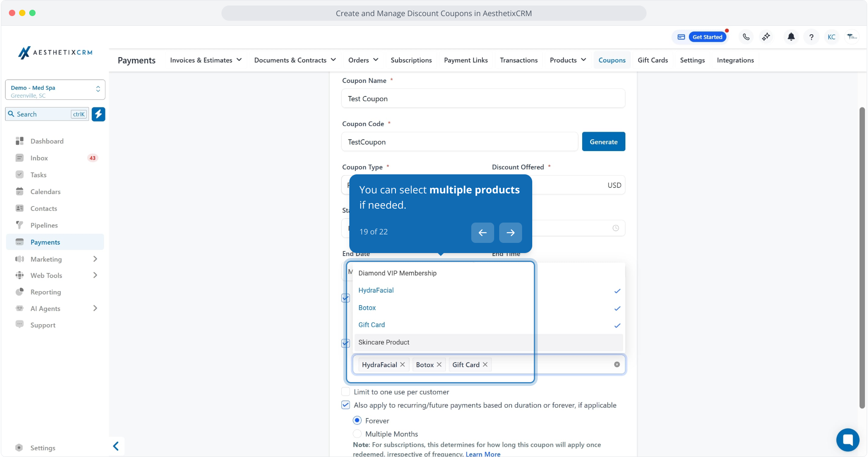Image resolution: width=868 pixels, height=457 pixels.
Task: Click the Generate coupon code button
Action: (x=603, y=142)
